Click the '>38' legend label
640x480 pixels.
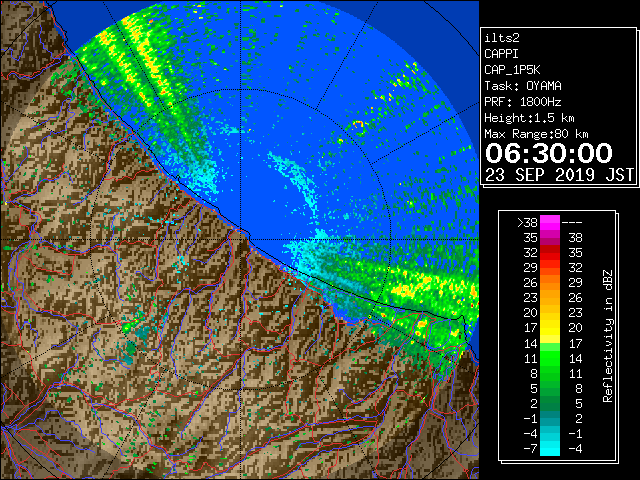[527, 223]
